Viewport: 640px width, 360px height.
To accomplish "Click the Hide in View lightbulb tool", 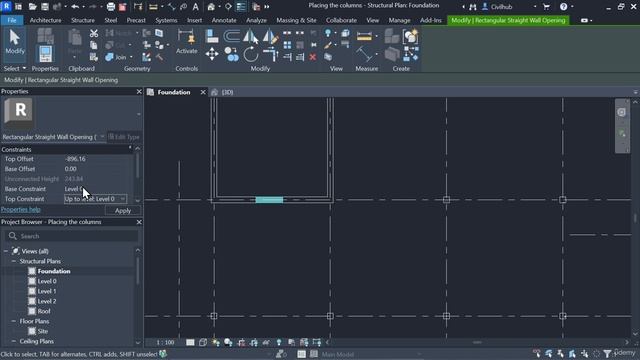I will [328, 33].
